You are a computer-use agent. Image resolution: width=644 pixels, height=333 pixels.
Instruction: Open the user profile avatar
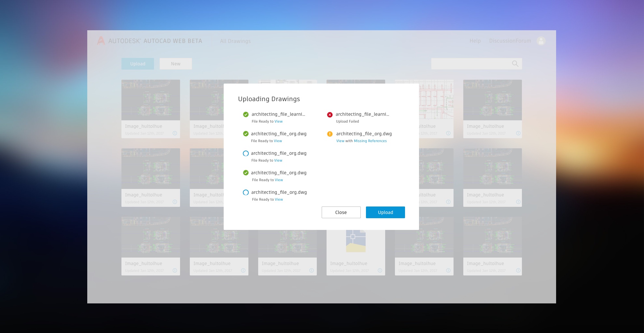pyautogui.click(x=541, y=41)
